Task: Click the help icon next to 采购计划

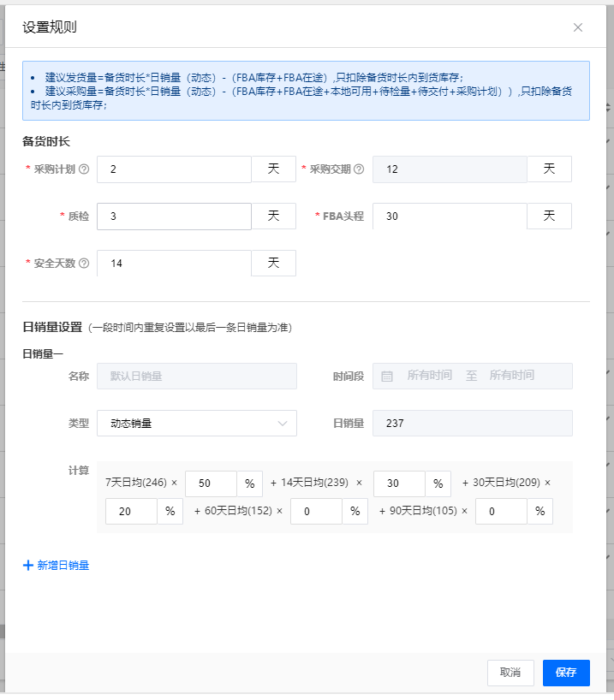Action: click(84, 169)
